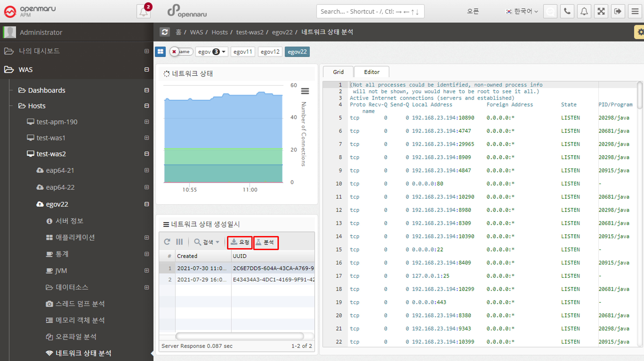Click the logout icon in top bar
Screen dimensions: 644x361
pos(618,12)
